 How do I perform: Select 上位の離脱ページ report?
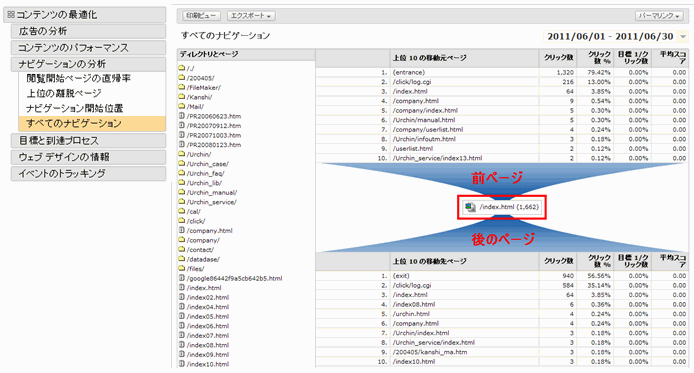64,93
